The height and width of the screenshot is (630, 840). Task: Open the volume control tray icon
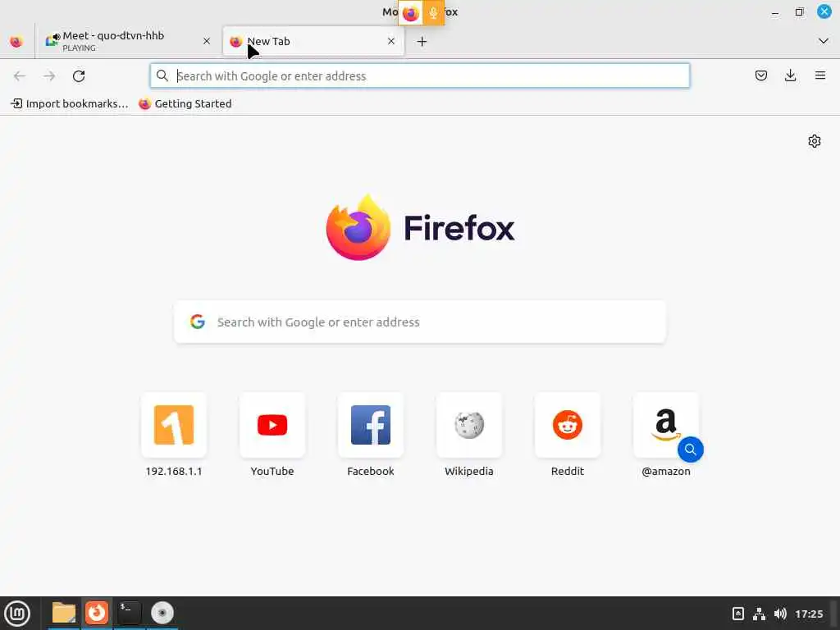pyautogui.click(x=780, y=614)
